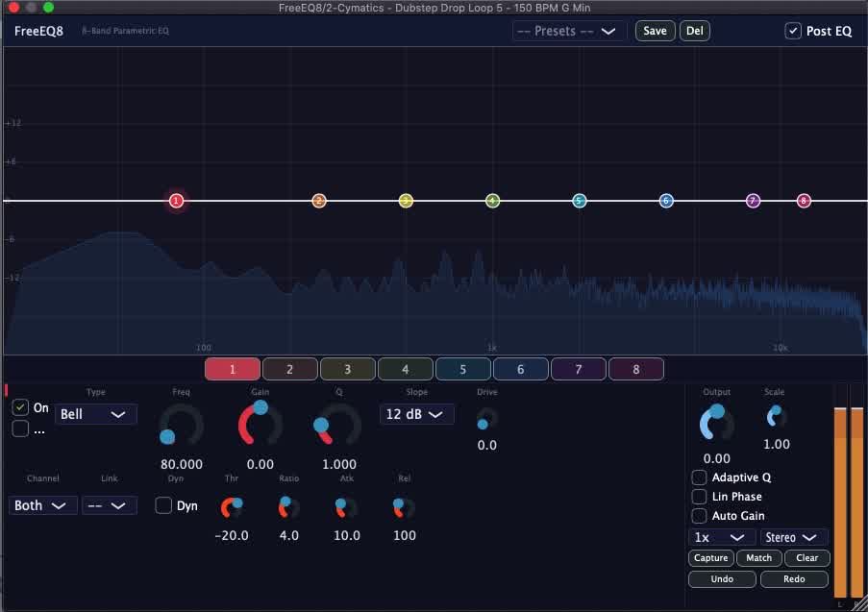Click the Save preset button
868x612 pixels.
click(655, 31)
